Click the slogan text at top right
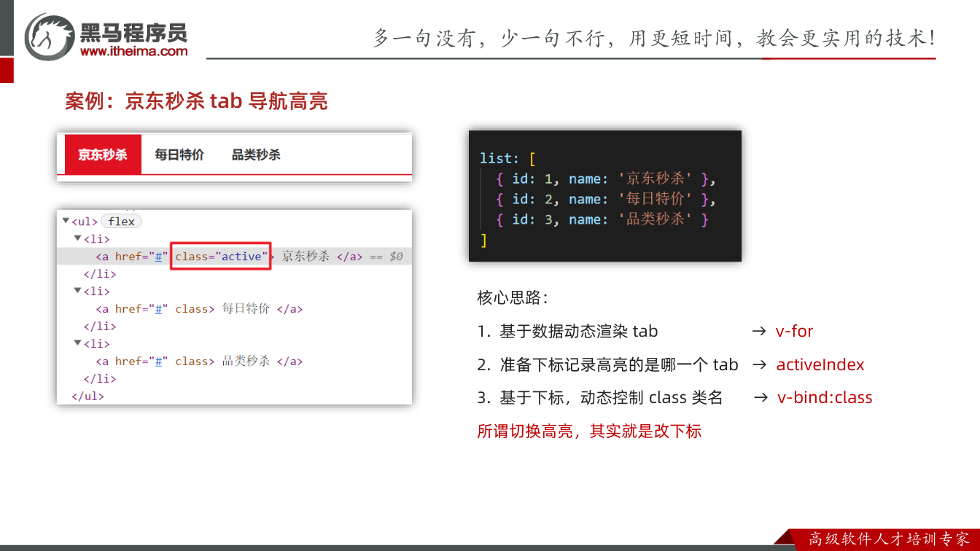 (654, 38)
